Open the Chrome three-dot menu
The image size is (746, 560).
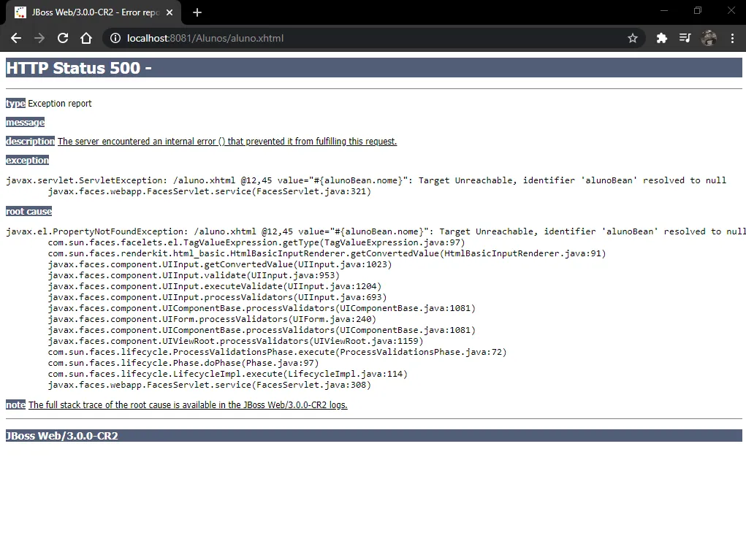pyautogui.click(x=732, y=38)
